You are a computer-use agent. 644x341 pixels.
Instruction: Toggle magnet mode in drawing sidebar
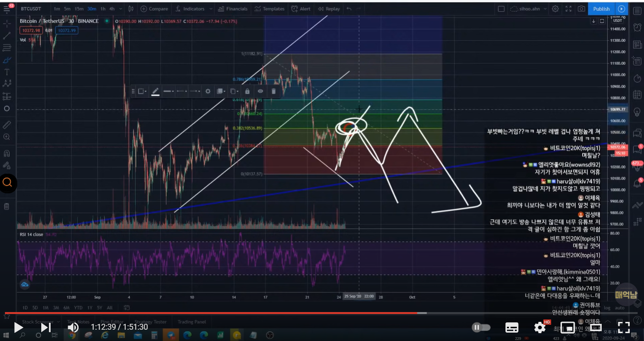point(7,153)
